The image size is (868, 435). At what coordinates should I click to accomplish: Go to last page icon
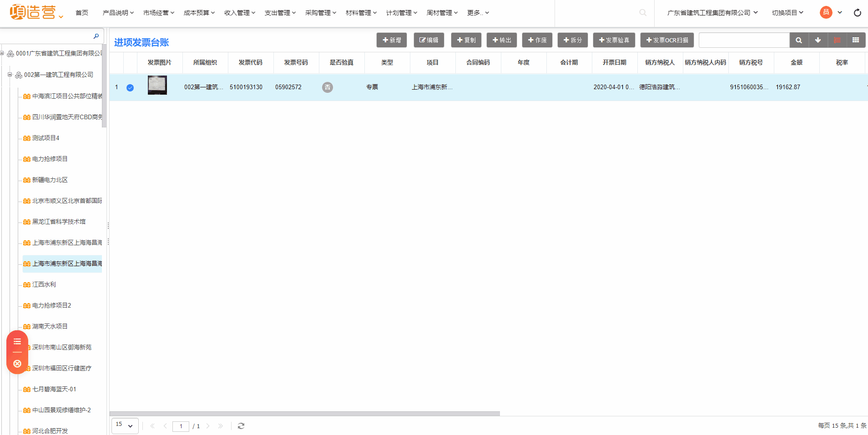point(221,426)
